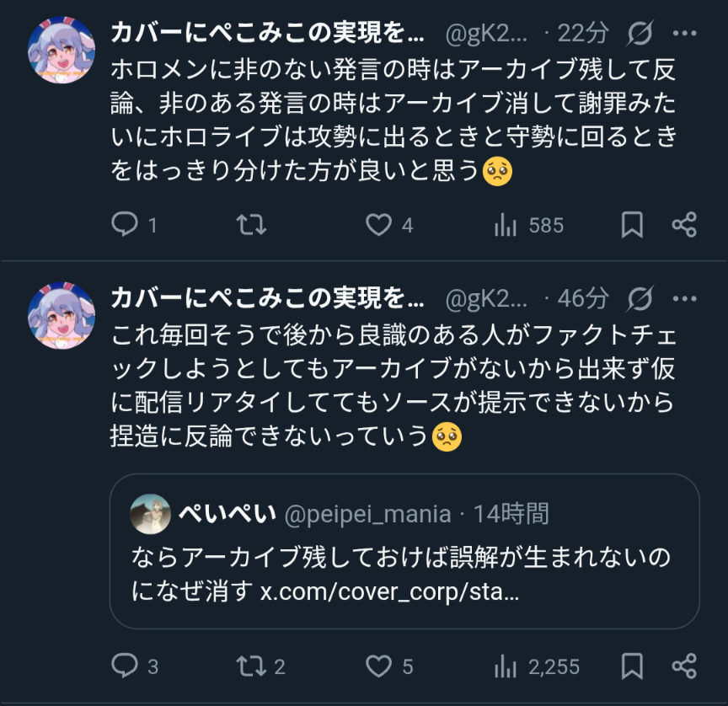Reply to the tweet with 3 replies

(125, 666)
